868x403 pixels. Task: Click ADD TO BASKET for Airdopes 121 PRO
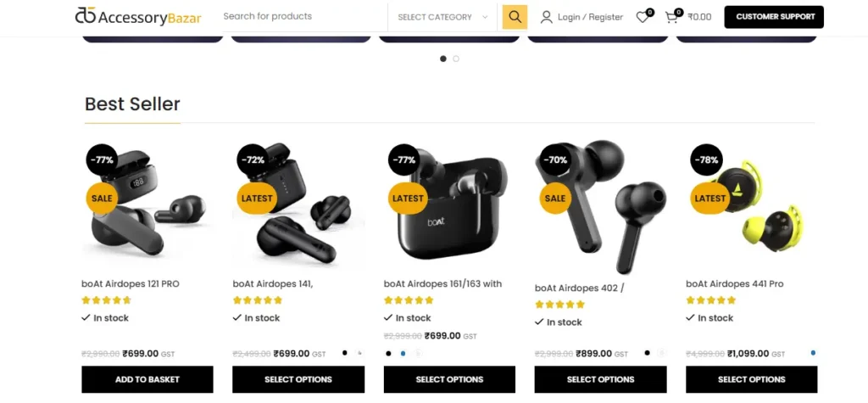click(147, 379)
